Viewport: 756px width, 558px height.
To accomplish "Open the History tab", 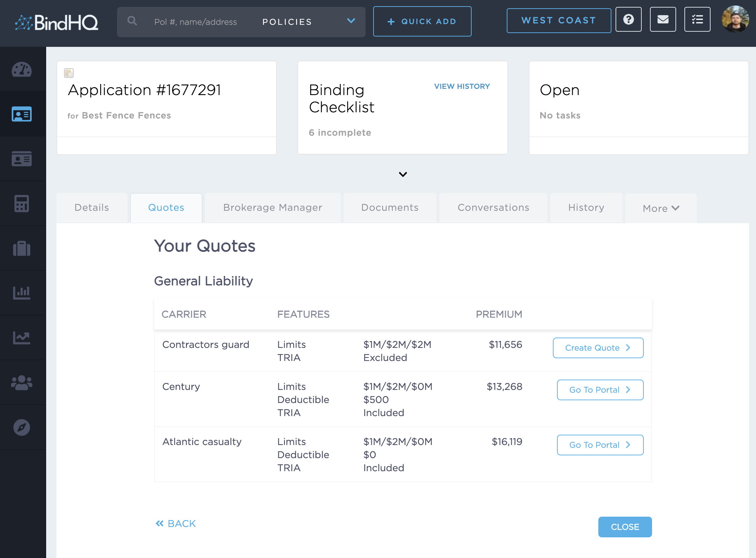I will 586,208.
